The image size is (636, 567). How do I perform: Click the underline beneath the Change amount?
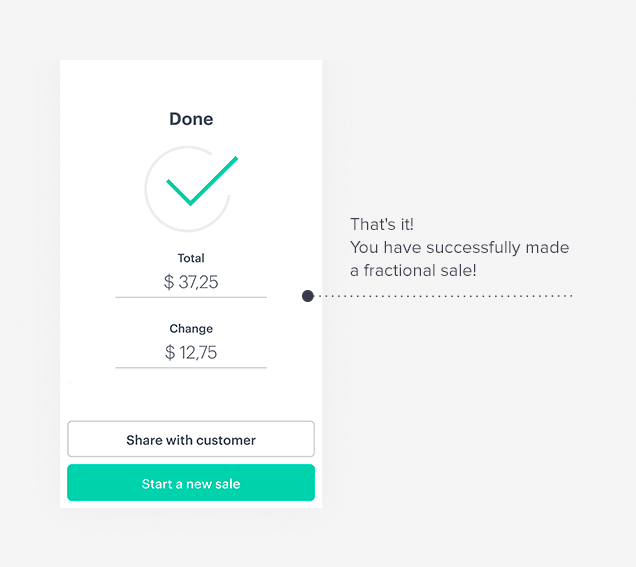(x=191, y=367)
